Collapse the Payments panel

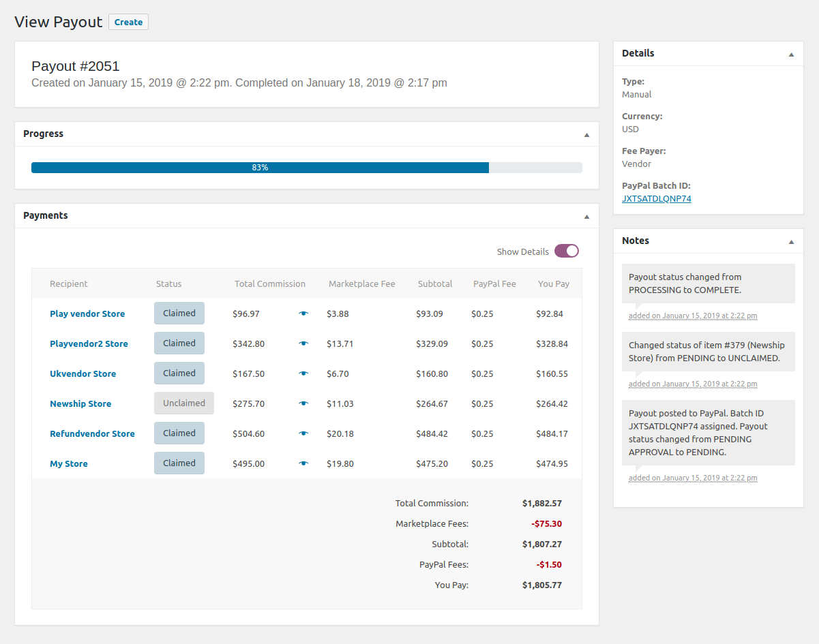pos(586,216)
